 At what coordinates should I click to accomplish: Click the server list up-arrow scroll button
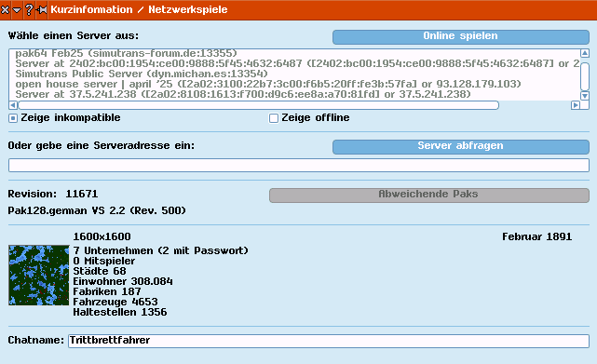click(585, 53)
